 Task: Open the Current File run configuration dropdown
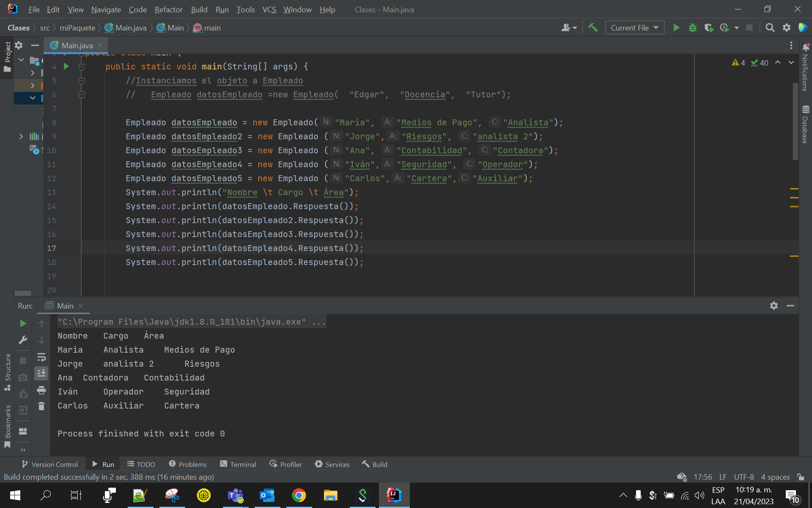[634, 28]
